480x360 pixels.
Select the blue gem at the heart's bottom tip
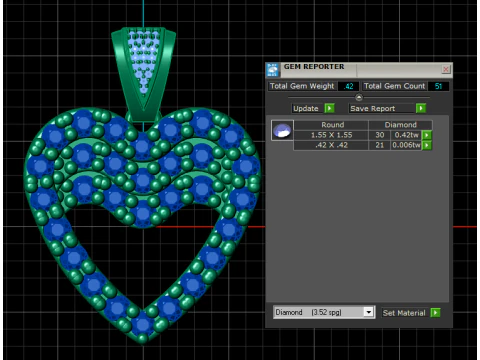click(x=143, y=323)
